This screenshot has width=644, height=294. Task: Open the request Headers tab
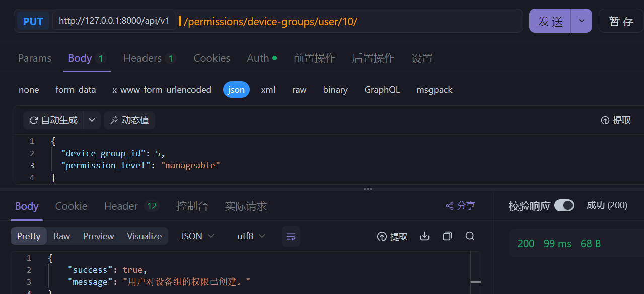click(150, 58)
